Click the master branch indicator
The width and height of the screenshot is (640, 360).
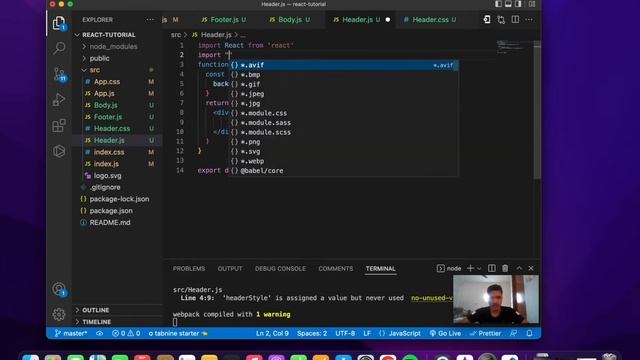click(x=71, y=333)
